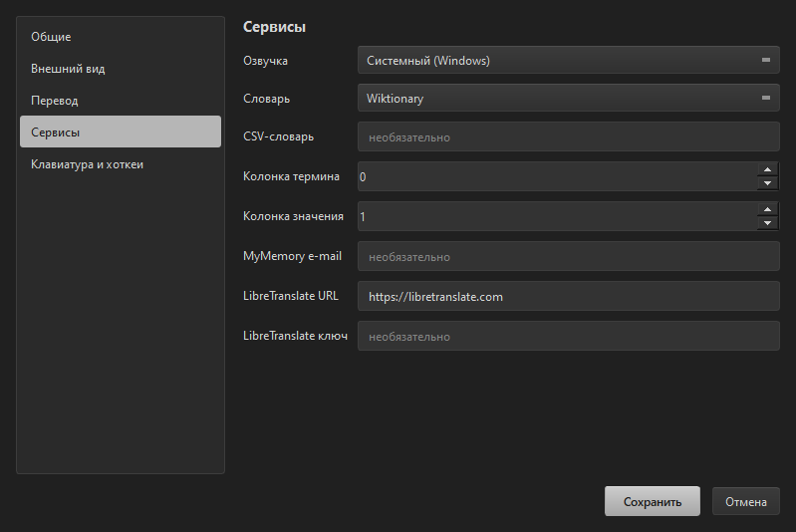Increase Колонка значения with up arrow
This screenshot has width=796, height=532.
pyautogui.click(x=767, y=209)
